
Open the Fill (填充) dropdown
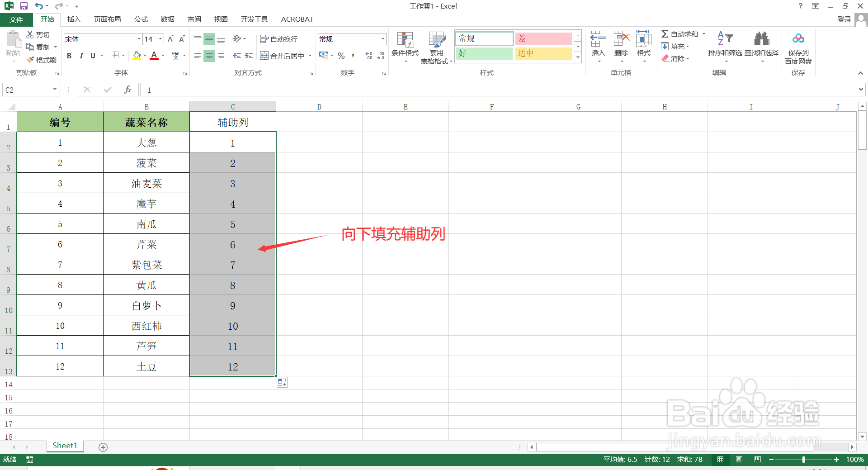click(x=675, y=46)
